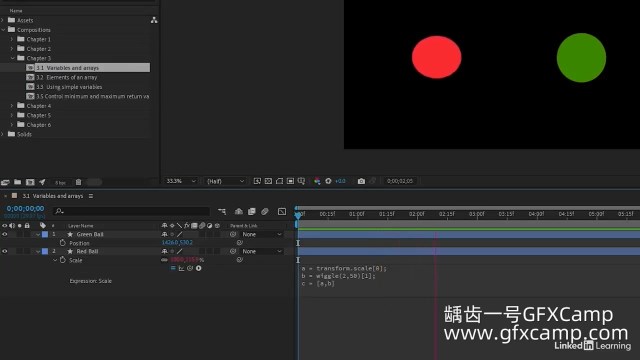Open Composition Mini-Flowchart icon
640x360 pixels.
(222, 211)
